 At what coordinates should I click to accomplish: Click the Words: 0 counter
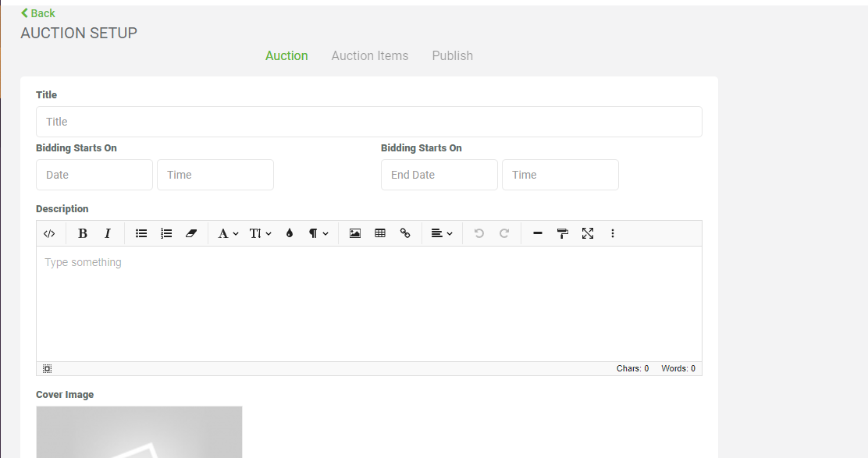pos(678,369)
